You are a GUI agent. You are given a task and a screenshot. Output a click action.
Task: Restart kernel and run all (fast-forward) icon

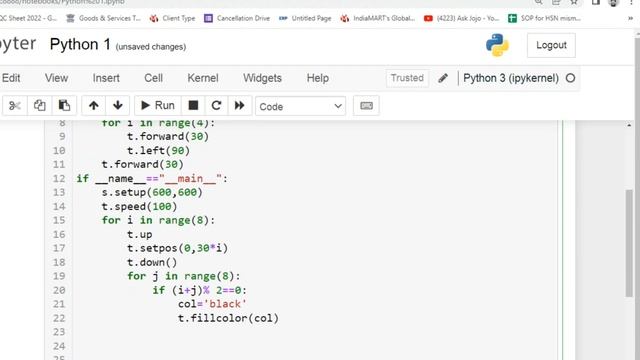point(240,106)
